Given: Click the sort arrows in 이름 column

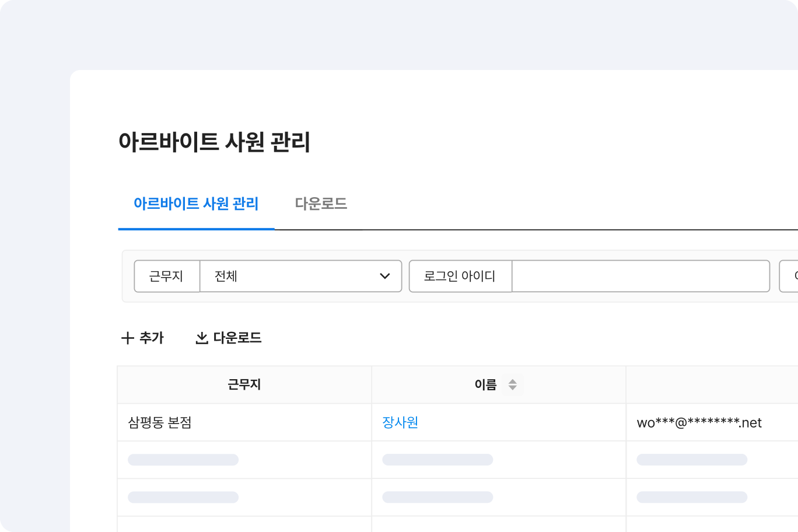Looking at the screenshot, I should tap(512, 385).
